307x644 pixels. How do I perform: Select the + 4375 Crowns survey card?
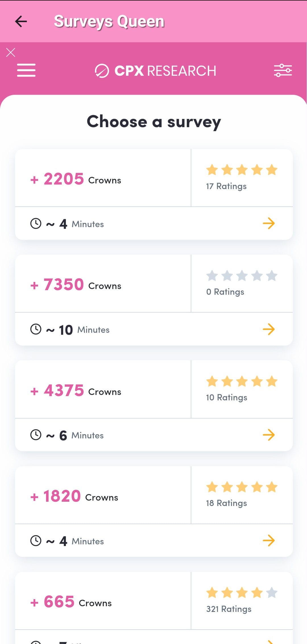[x=154, y=406]
